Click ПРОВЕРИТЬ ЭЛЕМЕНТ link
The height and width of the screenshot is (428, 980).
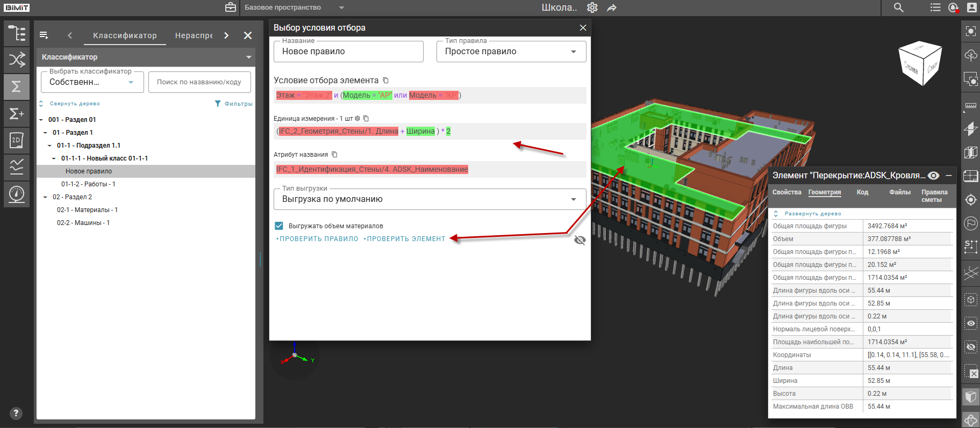click(406, 239)
